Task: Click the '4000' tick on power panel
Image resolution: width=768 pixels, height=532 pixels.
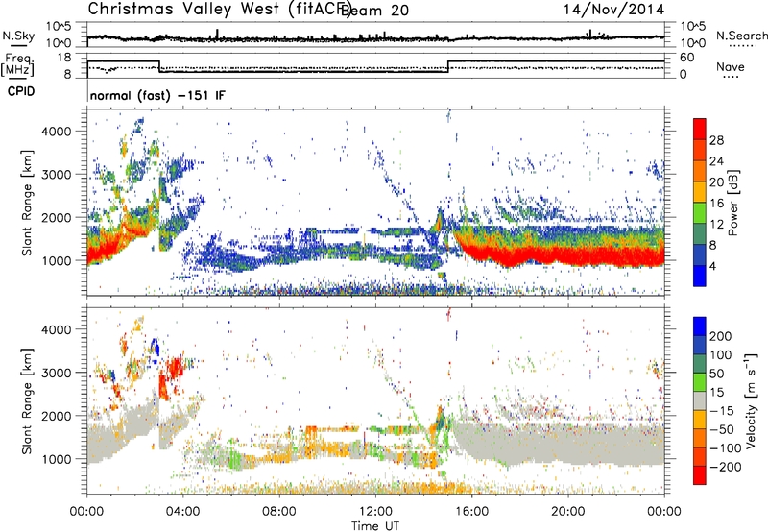Action: click(x=56, y=132)
